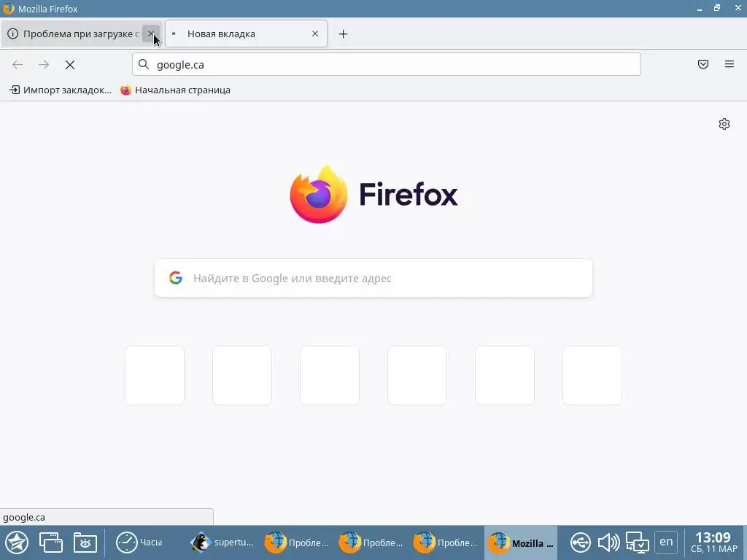Screen dimensions: 747x560
Task: Open the star start menu in taskbar
Action: coord(17,542)
